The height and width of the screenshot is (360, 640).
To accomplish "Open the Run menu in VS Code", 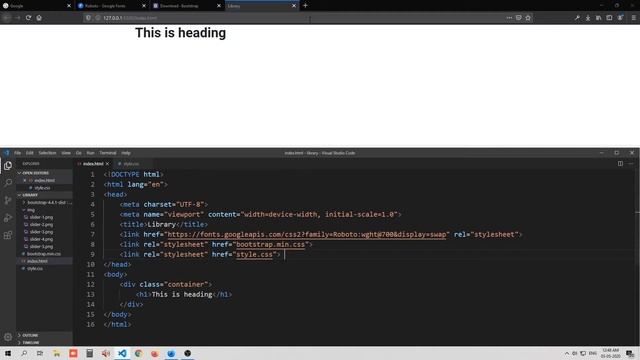I will pos(90,153).
